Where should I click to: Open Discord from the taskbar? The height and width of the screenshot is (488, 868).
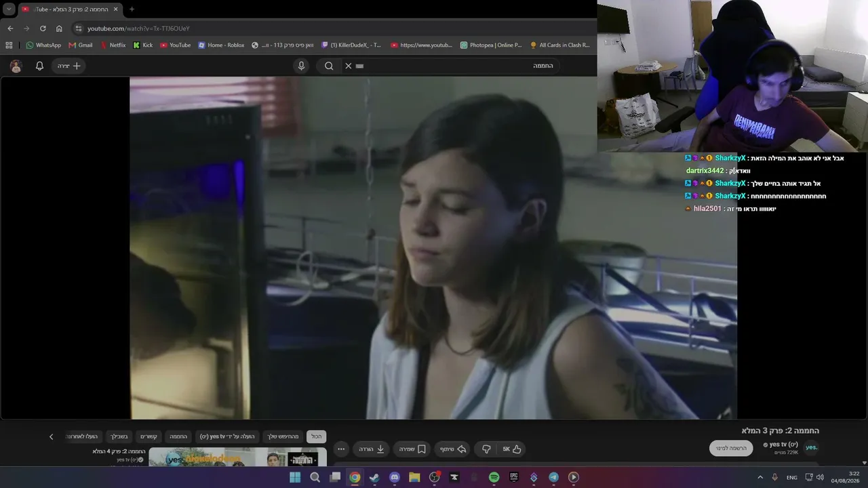click(x=395, y=477)
